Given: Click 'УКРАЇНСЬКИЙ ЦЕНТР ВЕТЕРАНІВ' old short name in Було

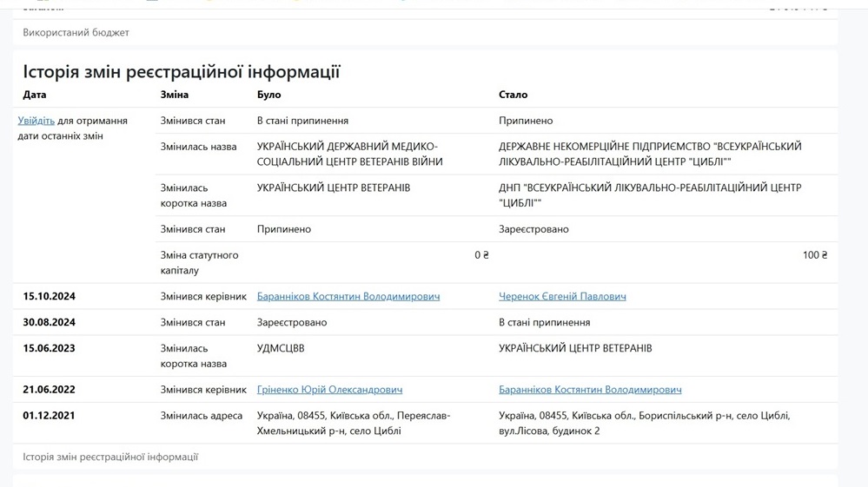Looking at the screenshot, I should 334,188.
